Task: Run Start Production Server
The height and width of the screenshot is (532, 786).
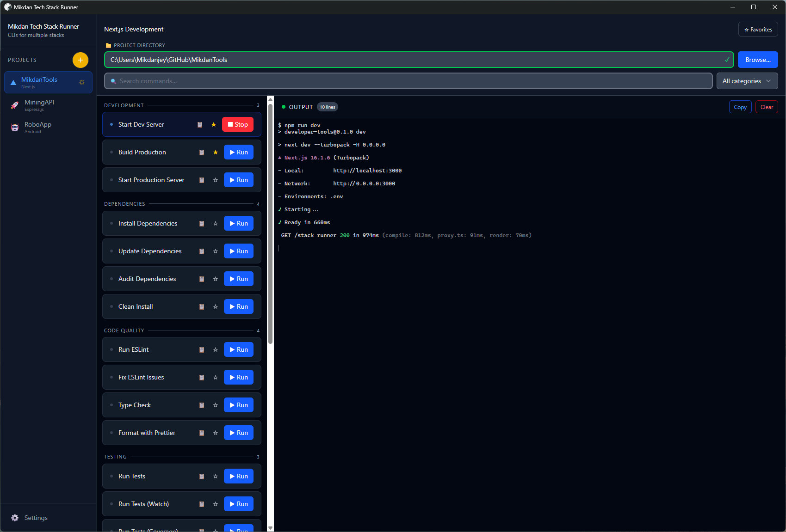Action: click(239, 180)
